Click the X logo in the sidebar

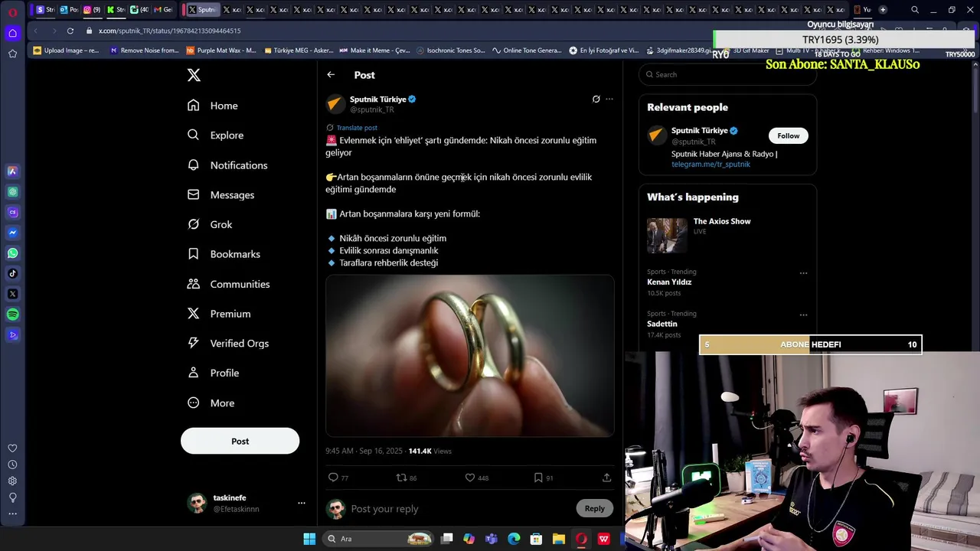tap(194, 75)
